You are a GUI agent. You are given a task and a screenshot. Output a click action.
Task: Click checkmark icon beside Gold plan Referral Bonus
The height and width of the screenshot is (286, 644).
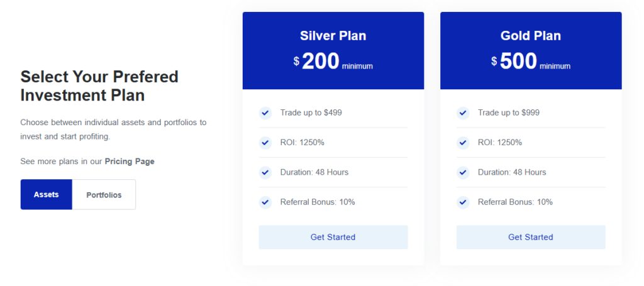pyautogui.click(x=463, y=202)
